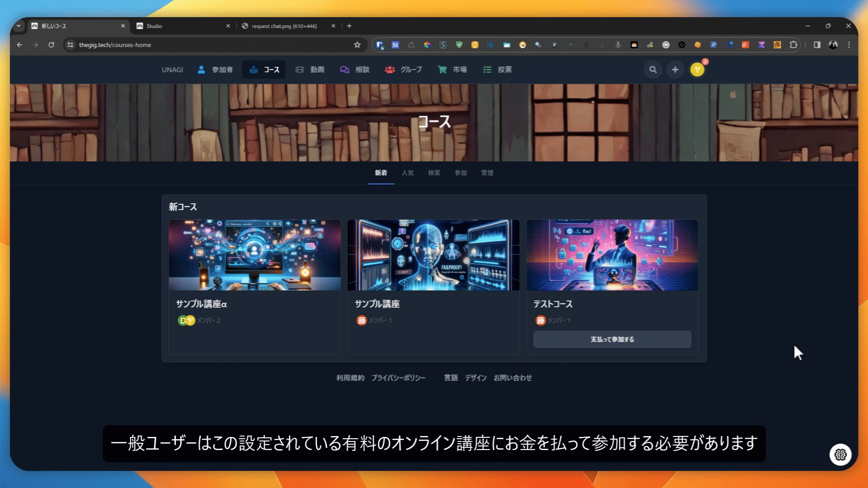
Task: Expand the tab search dropdown arrow
Action: click(x=19, y=26)
